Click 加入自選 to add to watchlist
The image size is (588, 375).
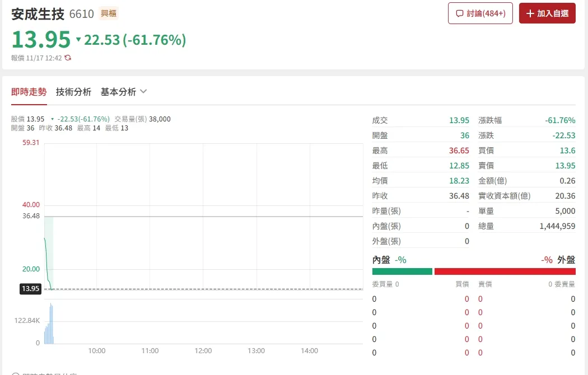[x=547, y=13]
